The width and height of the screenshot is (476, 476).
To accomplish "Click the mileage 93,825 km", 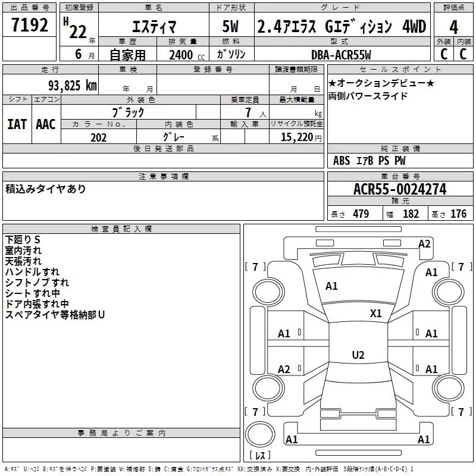I will 73,85.
